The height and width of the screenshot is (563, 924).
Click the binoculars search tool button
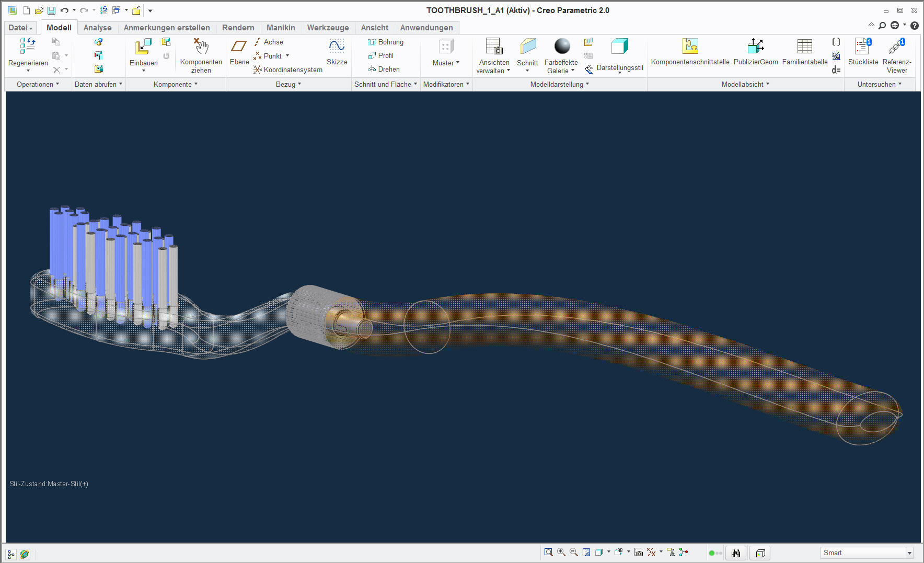tap(736, 553)
